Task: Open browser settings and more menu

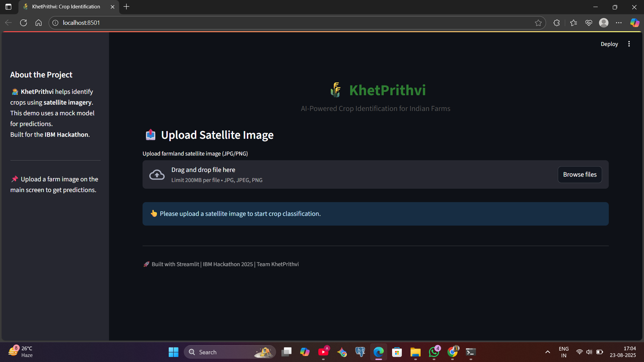Action: tap(619, 23)
